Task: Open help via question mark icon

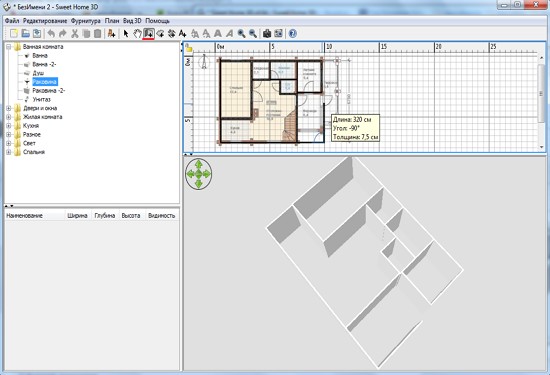Action: pos(293,34)
